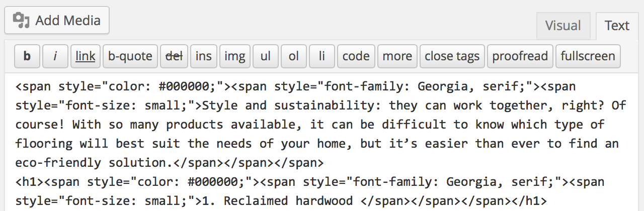Open the Text editor tab
The image size is (644, 211).
617,26
